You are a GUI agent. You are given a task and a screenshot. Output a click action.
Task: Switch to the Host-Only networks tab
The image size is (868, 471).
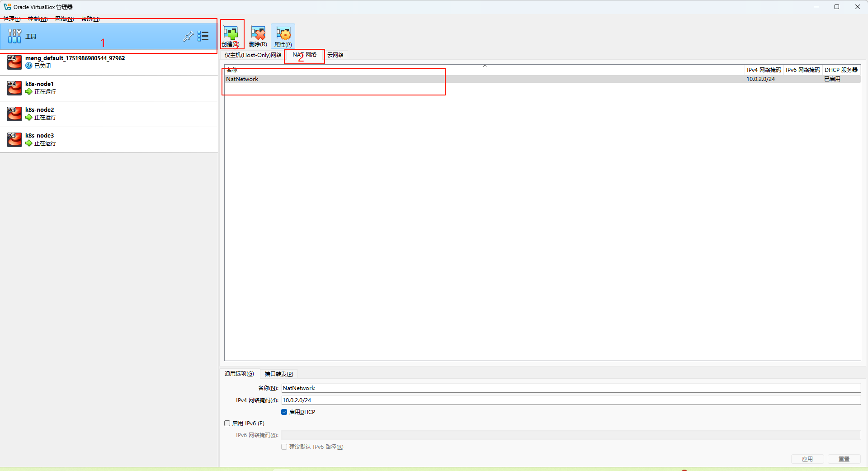(253, 55)
